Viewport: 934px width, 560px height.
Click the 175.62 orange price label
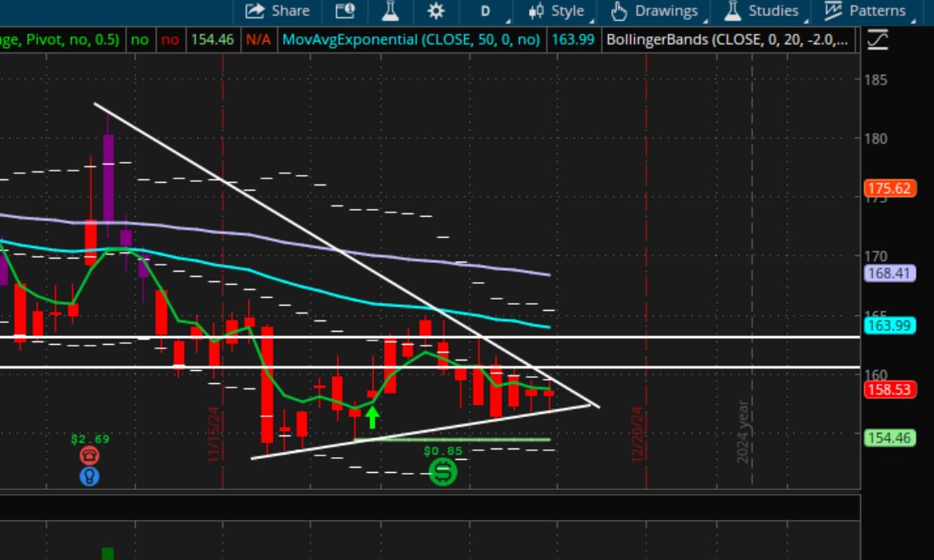pos(890,189)
